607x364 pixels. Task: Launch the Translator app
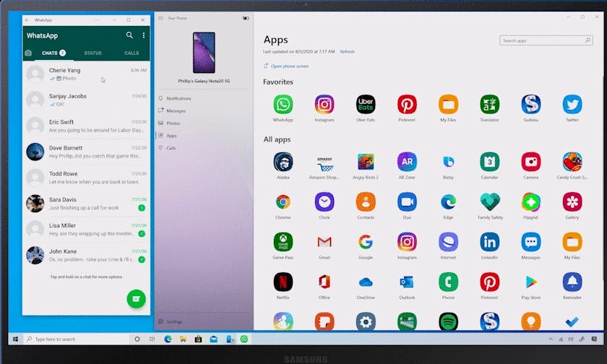pyautogui.click(x=490, y=105)
